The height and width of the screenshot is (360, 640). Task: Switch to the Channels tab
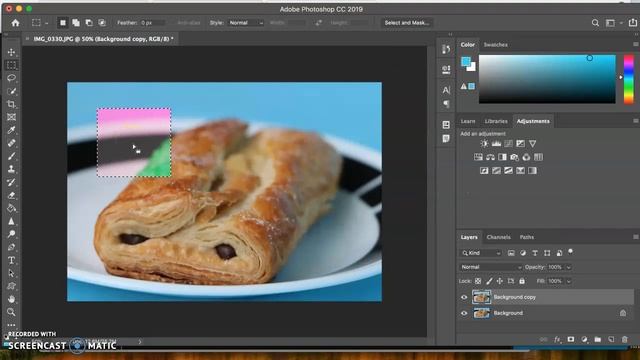pos(498,237)
